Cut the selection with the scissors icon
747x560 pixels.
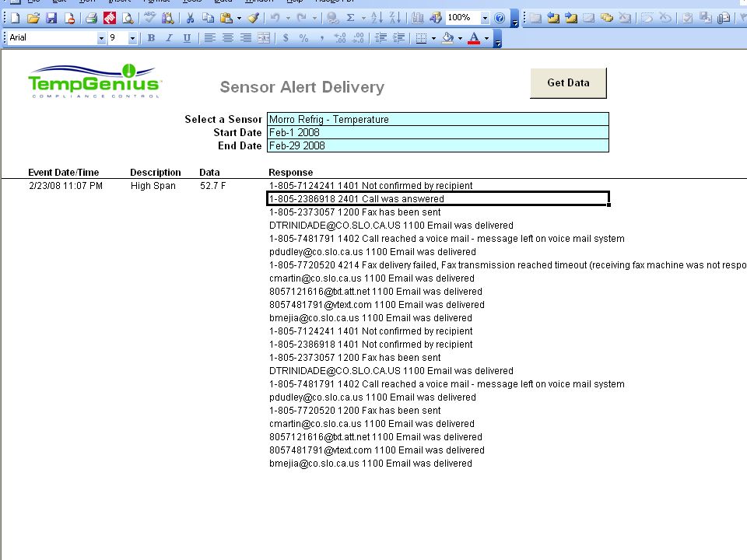coord(190,19)
